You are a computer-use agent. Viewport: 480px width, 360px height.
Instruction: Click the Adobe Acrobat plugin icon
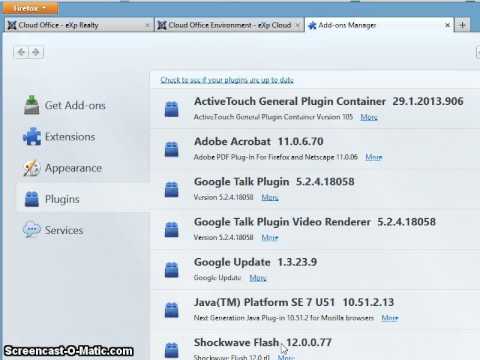coord(172,149)
